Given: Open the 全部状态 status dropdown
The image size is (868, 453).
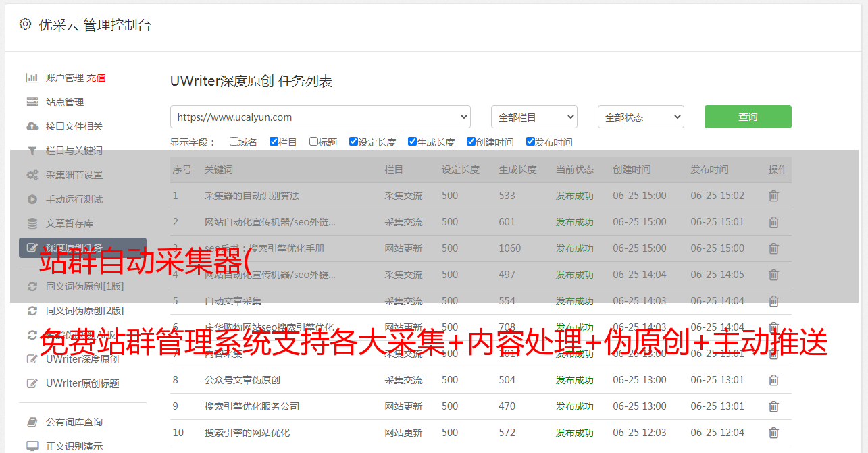Looking at the screenshot, I should (640, 117).
